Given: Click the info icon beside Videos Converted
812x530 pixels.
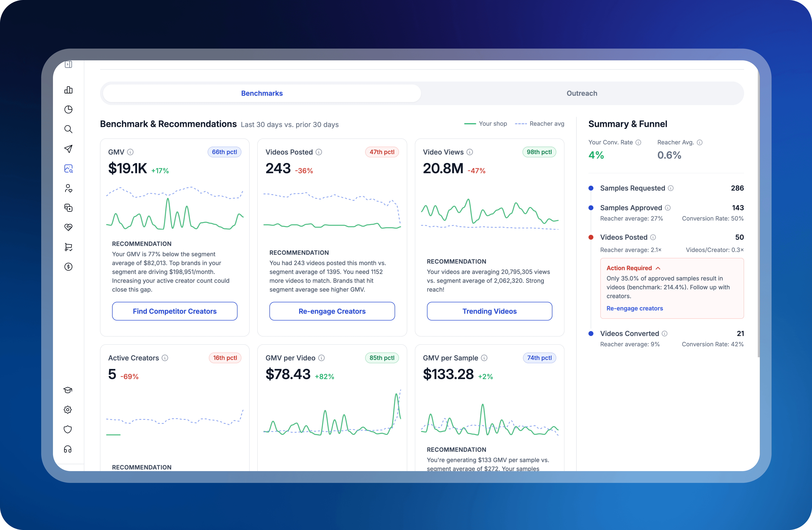Looking at the screenshot, I should pos(665,334).
